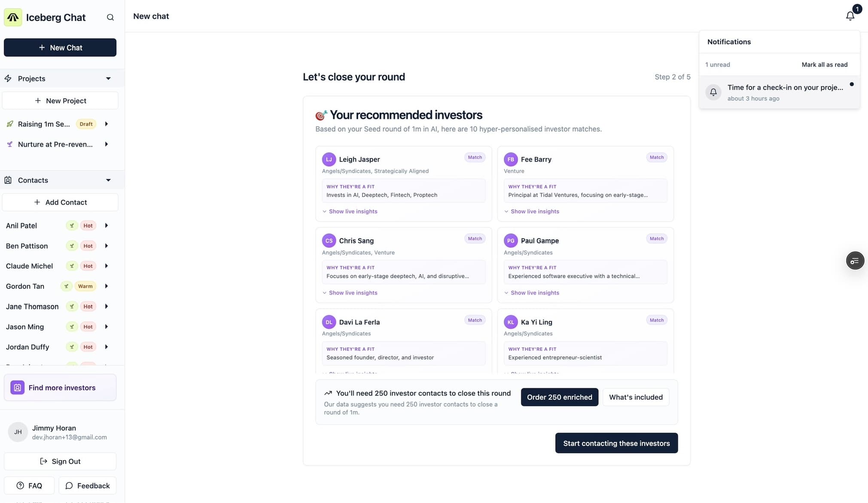Open the floating insights widget on the right edge
Image resolution: width=868 pixels, height=503 pixels.
click(855, 261)
